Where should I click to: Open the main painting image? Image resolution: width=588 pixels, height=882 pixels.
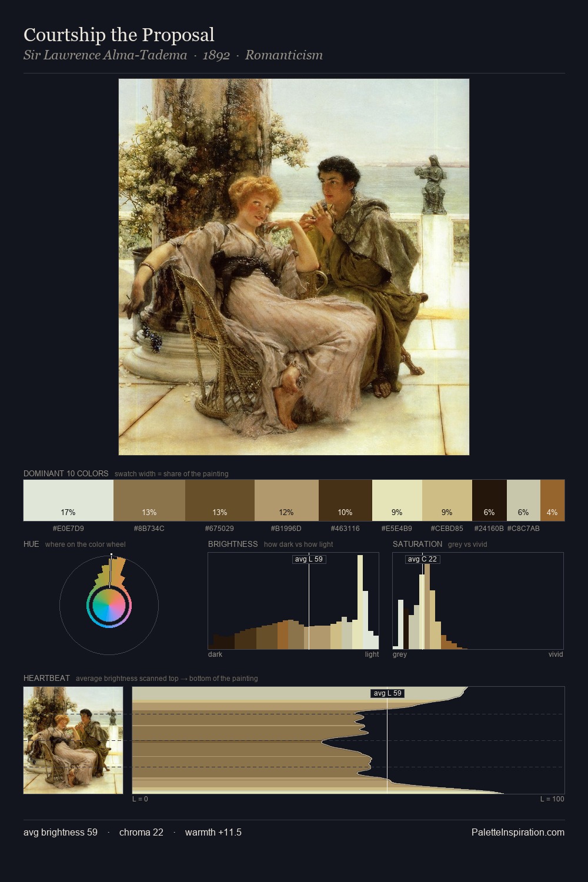point(294,267)
